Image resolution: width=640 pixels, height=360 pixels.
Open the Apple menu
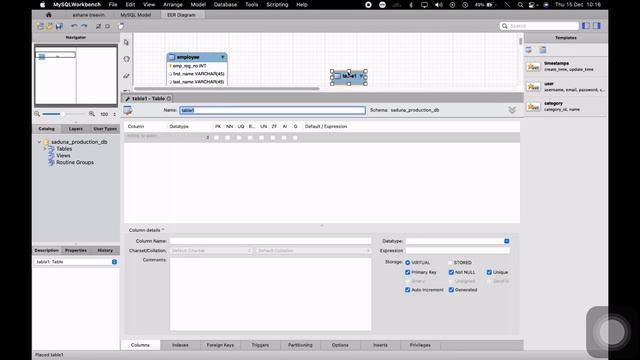click(x=42, y=5)
